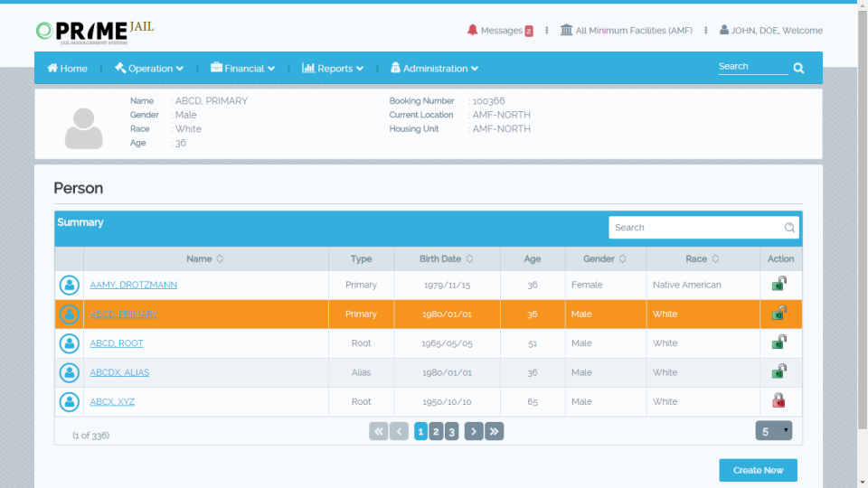The width and height of the screenshot is (868, 488).
Task: Click green unlock icon for ABCDX, ALIAS
Action: coord(778,371)
